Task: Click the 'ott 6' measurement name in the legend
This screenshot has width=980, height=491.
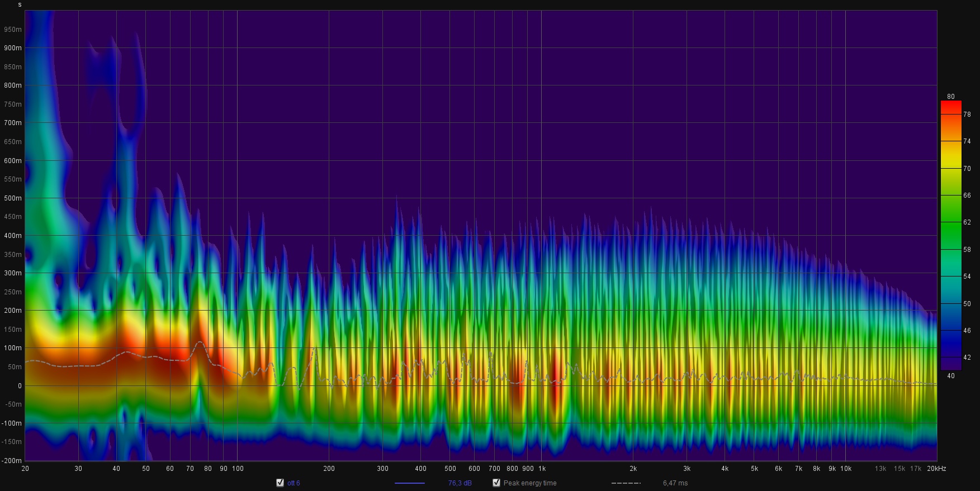Action: [x=293, y=483]
